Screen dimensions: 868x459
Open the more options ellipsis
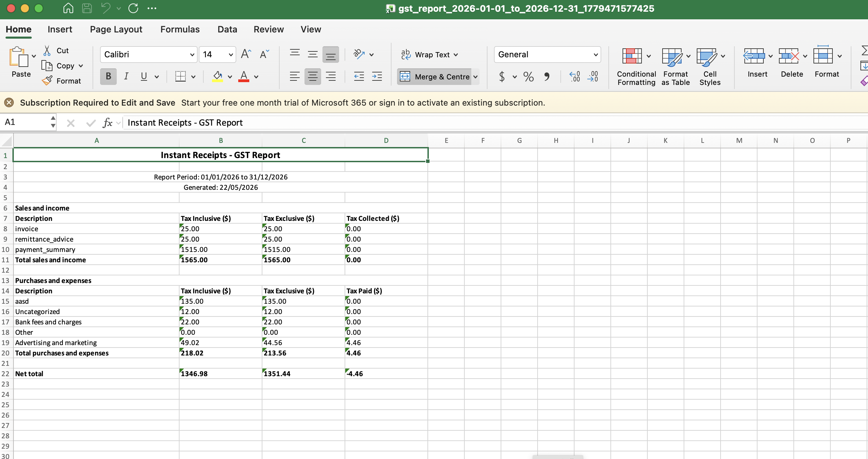click(x=152, y=8)
